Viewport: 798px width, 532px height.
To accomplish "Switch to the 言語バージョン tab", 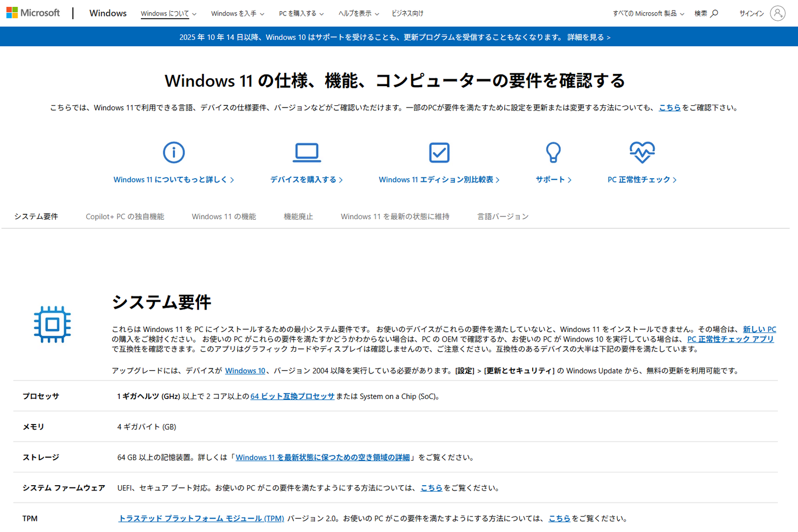I will tap(503, 217).
